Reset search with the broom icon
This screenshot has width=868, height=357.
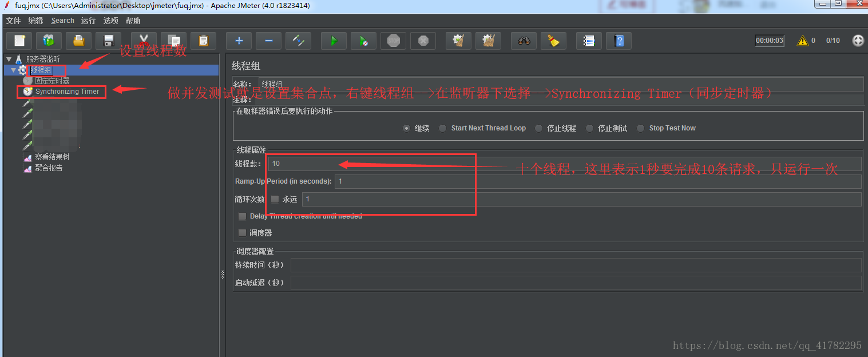[x=553, y=41]
